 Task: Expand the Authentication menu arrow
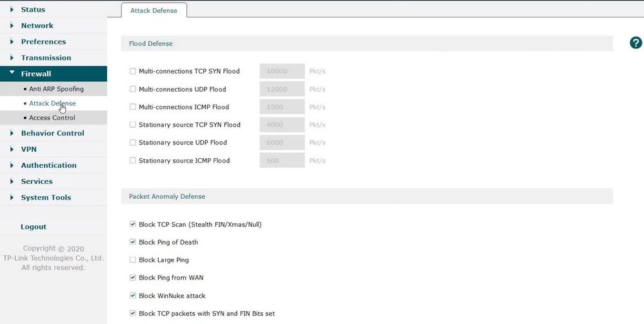[12, 165]
